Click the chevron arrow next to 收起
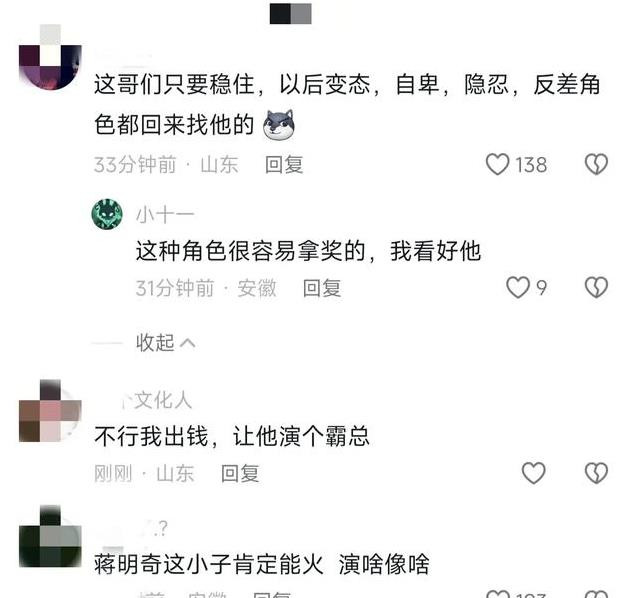This screenshot has width=636, height=598. click(187, 343)
